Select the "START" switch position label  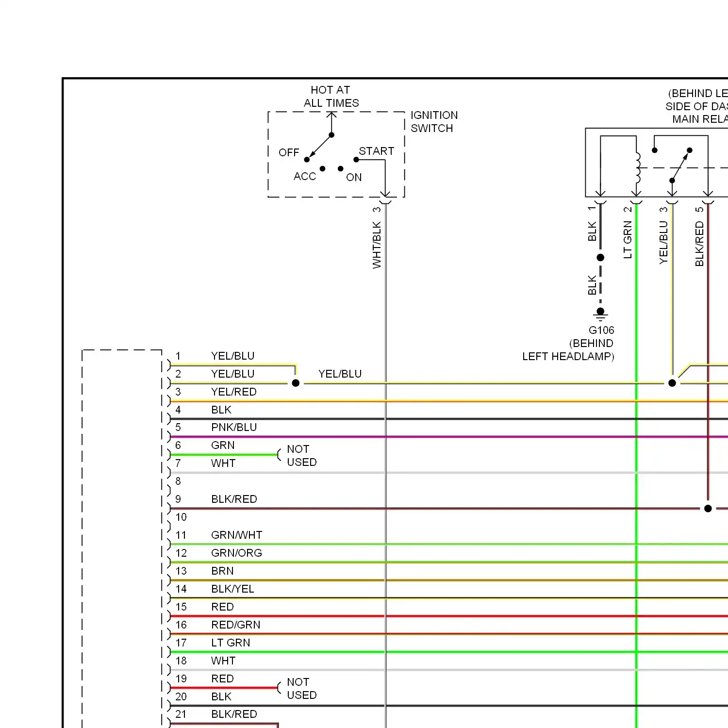377,151
